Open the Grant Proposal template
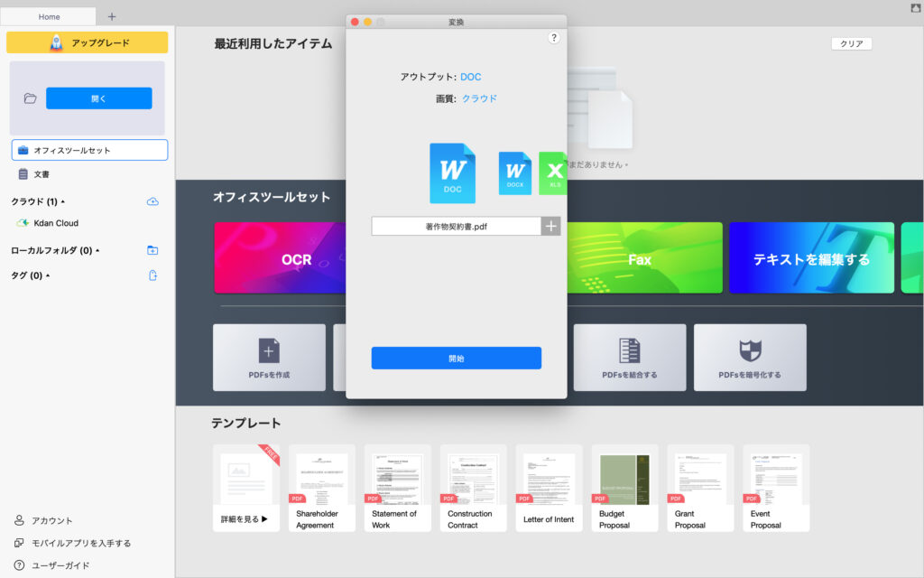 [700, 489]
